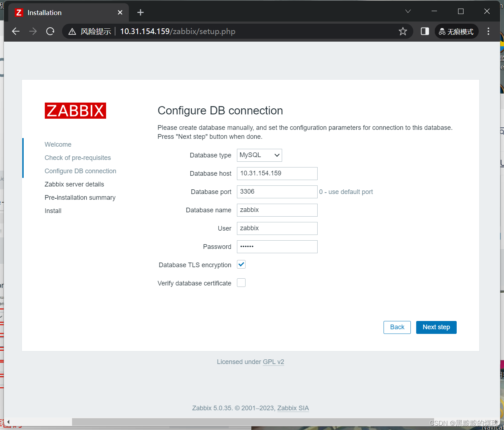
Task: Open the GPL v2 license link
Action: point(274,362)
